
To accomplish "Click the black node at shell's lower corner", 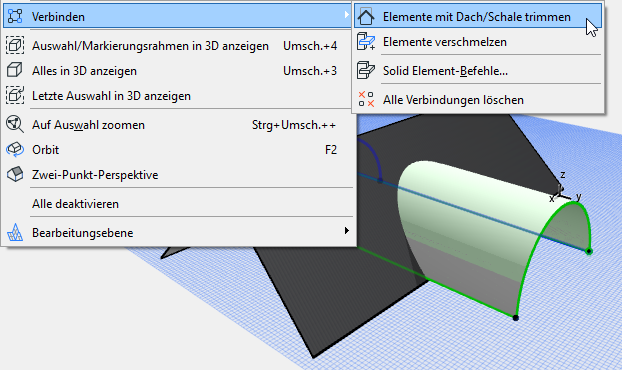I will (x=516, y=318).
